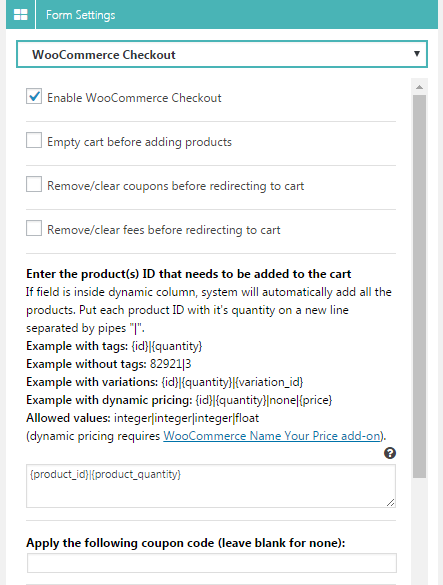Click the scrollbar up arrow
The image size is (443, 585).
419,87
